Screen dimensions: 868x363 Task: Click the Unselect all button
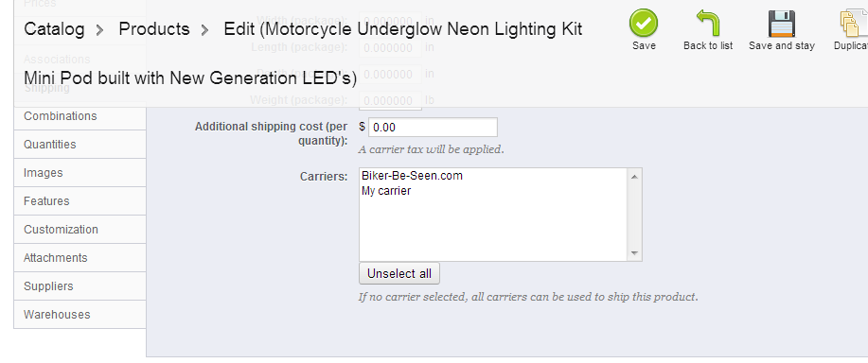(x=399, y=273)
